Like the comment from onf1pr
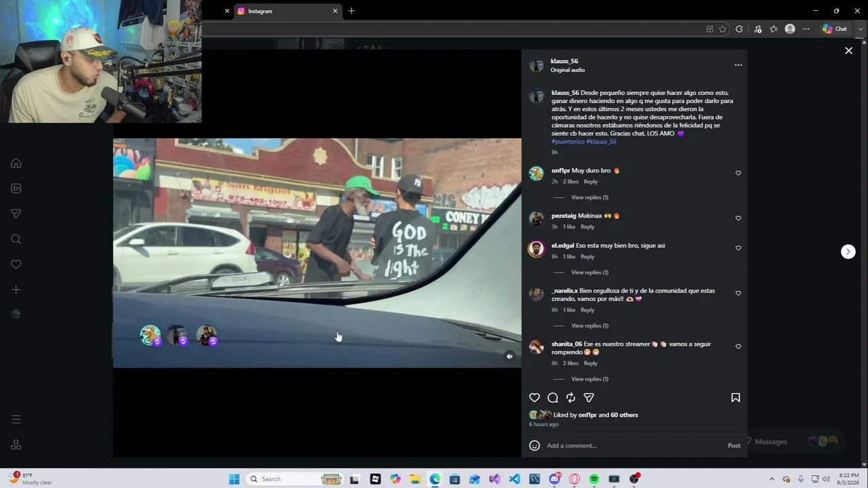Image resolution: width=868 pixels, height=488 pixels. 738,173
